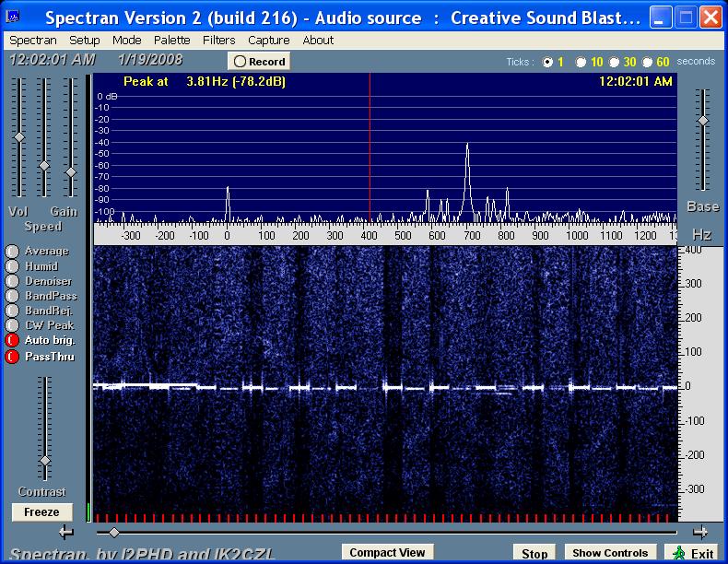Click the Contrast slider handle

click(x=45, y=461)
